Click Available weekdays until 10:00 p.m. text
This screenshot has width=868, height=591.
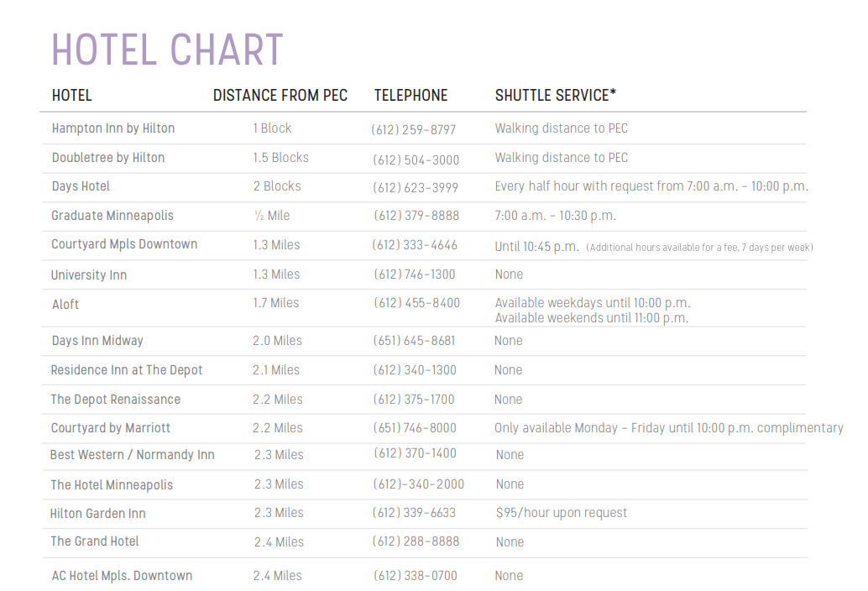tap(593, 303)
